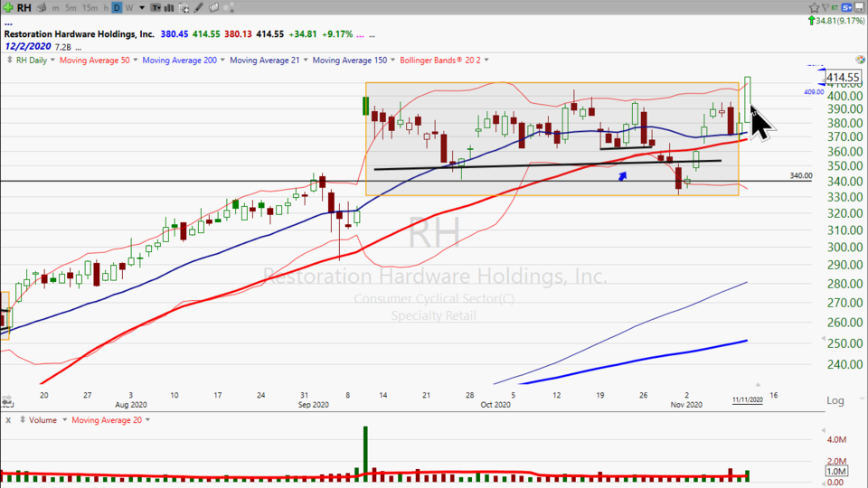Click the 340.00 horizontal line label
Viewport: 868px width, 488px height.
(x=800, y=175)
